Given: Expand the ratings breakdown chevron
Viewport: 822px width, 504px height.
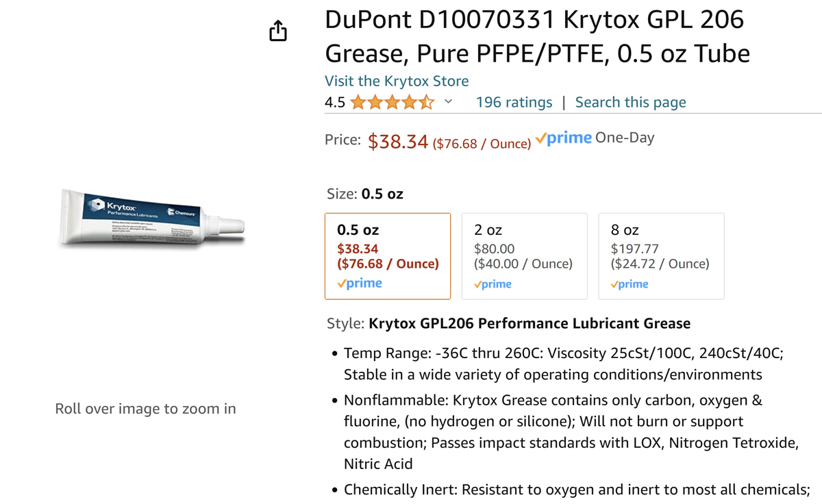Looking at the screenshot, I should pos(449,102).
